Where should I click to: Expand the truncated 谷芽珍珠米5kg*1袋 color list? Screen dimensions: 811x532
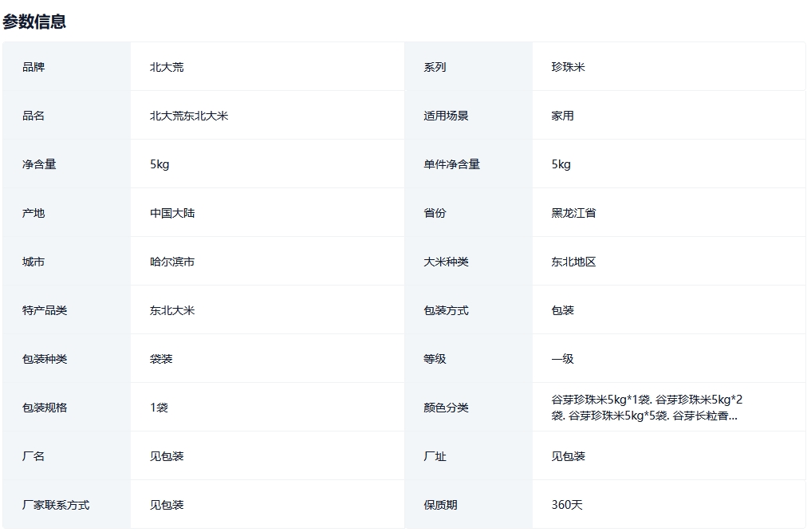[647, 408]
